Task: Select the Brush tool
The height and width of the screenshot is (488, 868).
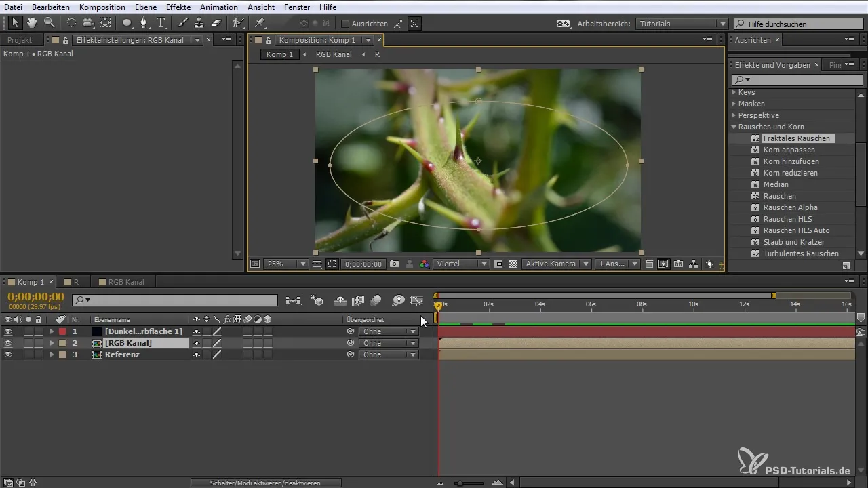Action: (x=183, y=23)
